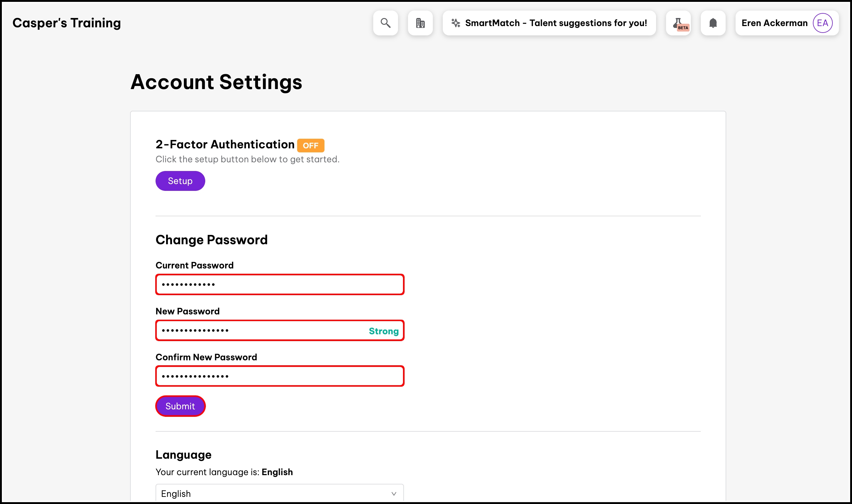Open Eren Ackerman profile menu
Viewport: 852px width, 504px height.
pyautogui.click(x=774, y=23)
